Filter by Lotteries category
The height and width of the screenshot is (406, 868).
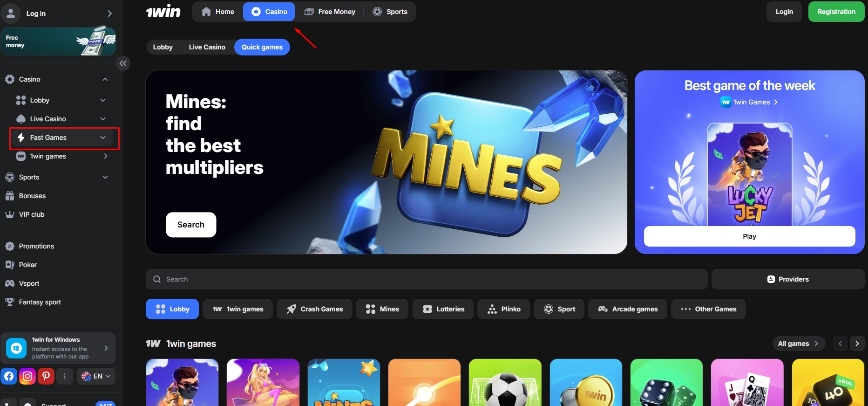[x=443, y=309]
